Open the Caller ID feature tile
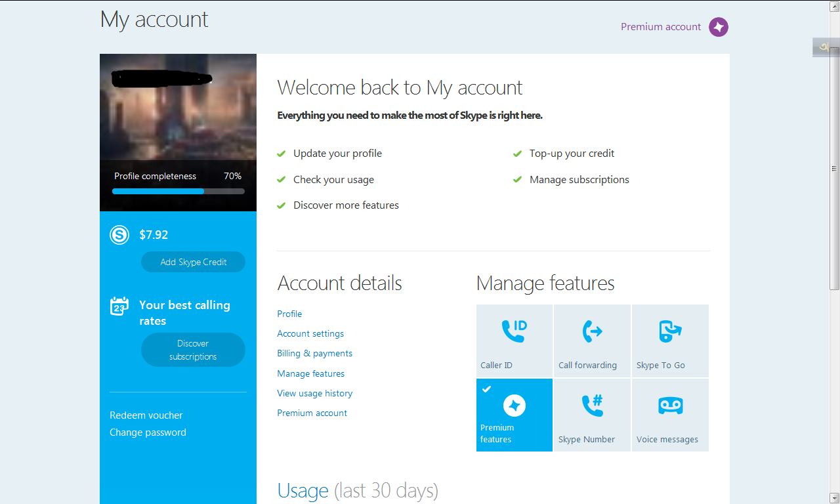The height and width of the screenshot is (504, 840). click(x=514, y=341)
